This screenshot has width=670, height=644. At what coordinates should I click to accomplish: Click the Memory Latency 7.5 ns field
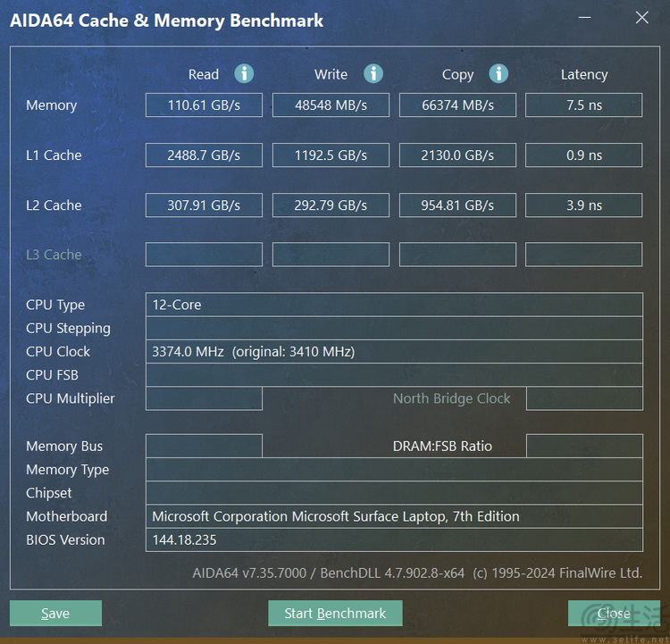pyautogui.click(x=583, y=105)
